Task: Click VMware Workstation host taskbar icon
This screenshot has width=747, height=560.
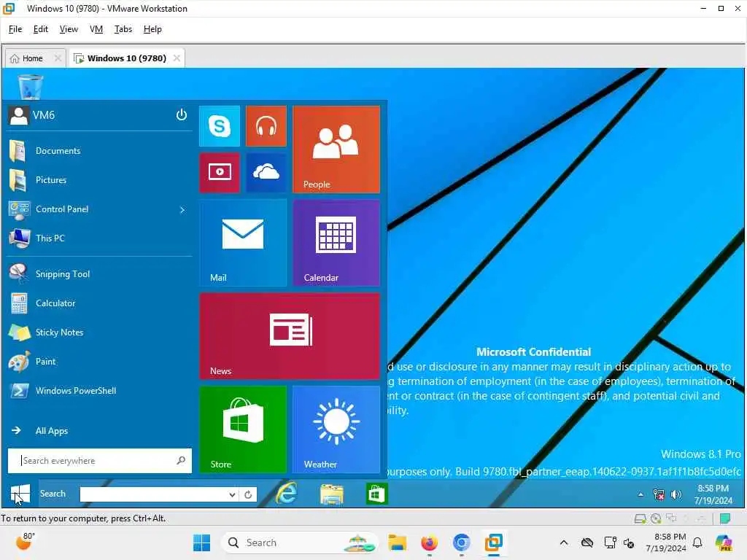Action: (x=494, y=542)
